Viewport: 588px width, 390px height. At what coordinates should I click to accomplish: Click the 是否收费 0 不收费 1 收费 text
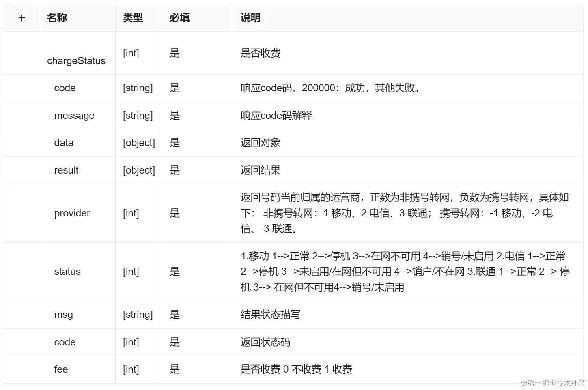(x=296, y=369)
